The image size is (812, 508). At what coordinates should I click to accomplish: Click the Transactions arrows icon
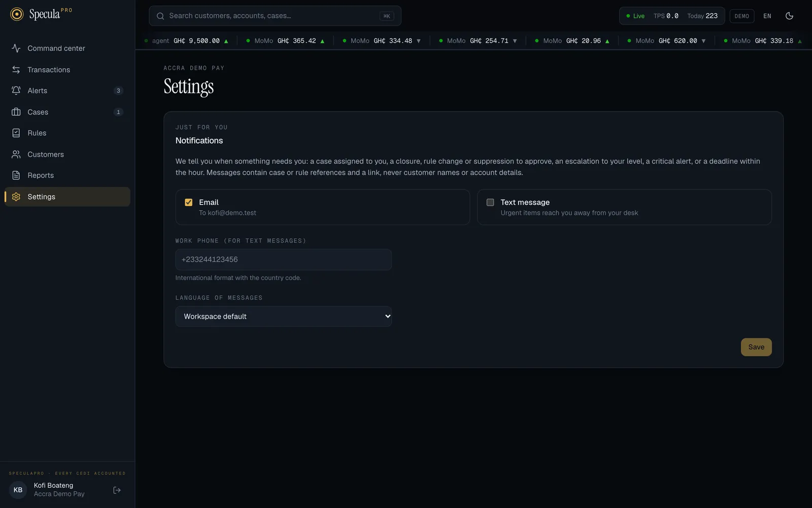tap(16, 70)
